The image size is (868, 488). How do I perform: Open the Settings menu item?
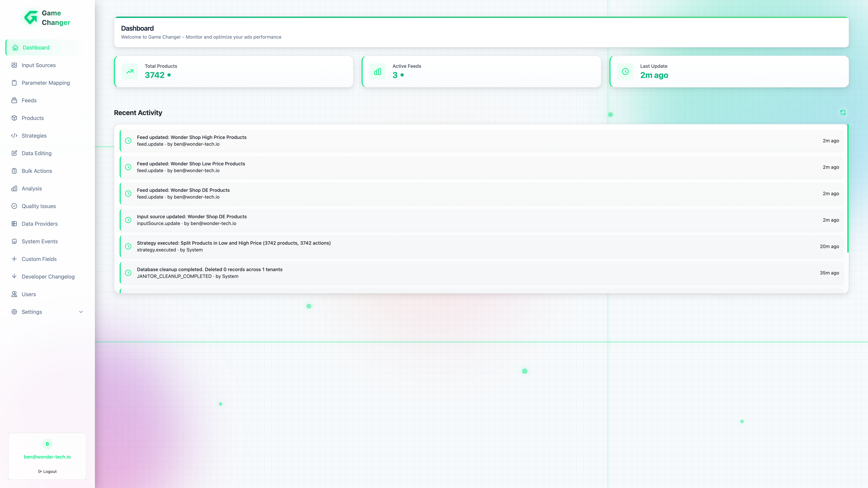32,312
